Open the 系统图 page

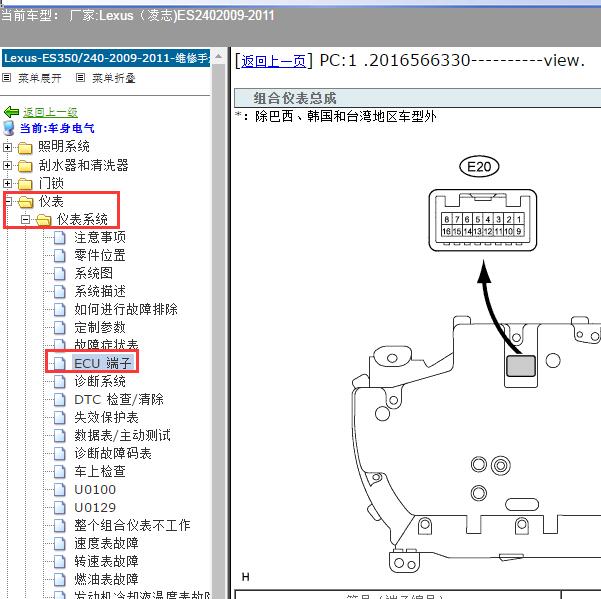[94, 273]
